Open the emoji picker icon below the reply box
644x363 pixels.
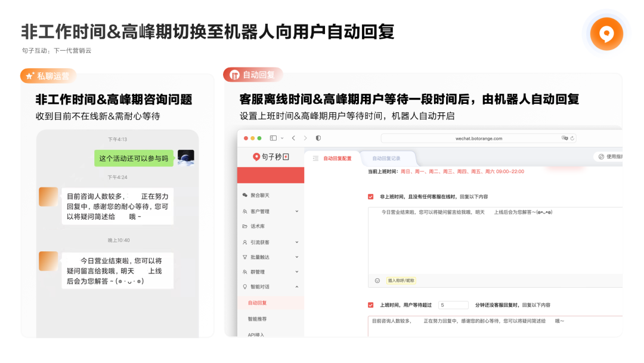click(377, 281)
